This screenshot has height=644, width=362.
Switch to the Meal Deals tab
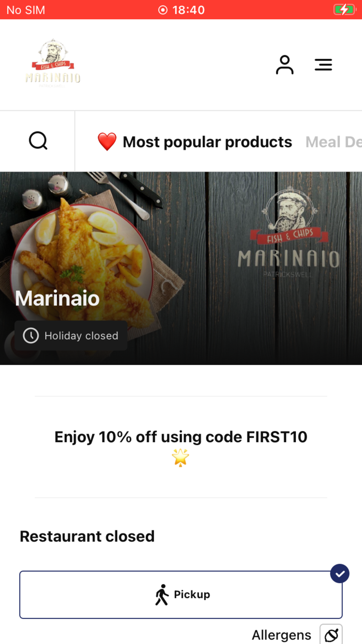(334, 142)
